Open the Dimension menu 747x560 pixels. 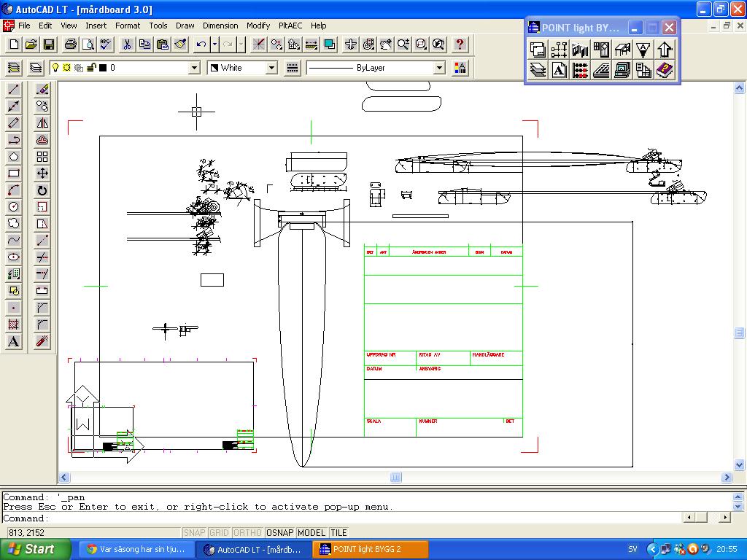(220, 26)
